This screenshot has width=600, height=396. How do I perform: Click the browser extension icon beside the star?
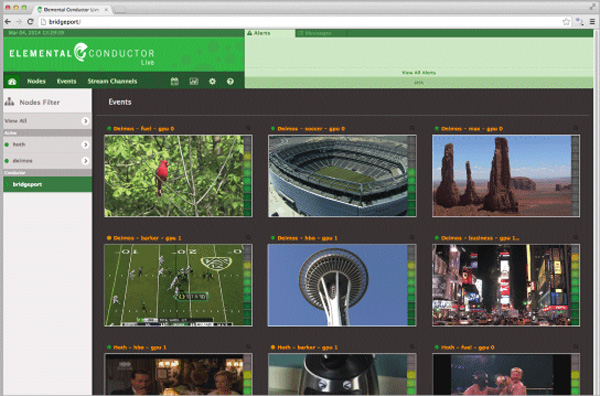(579, 22)
